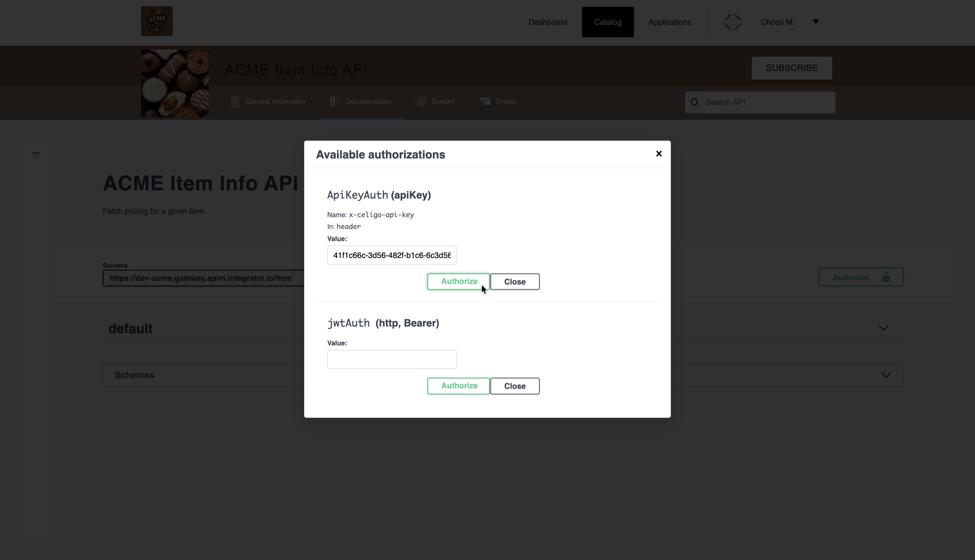Close the Available authorizations dialog X

click(x=659, y=154)
